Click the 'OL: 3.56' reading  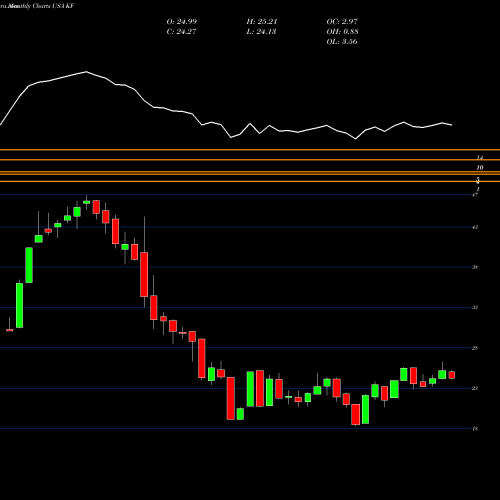point(342,42)
